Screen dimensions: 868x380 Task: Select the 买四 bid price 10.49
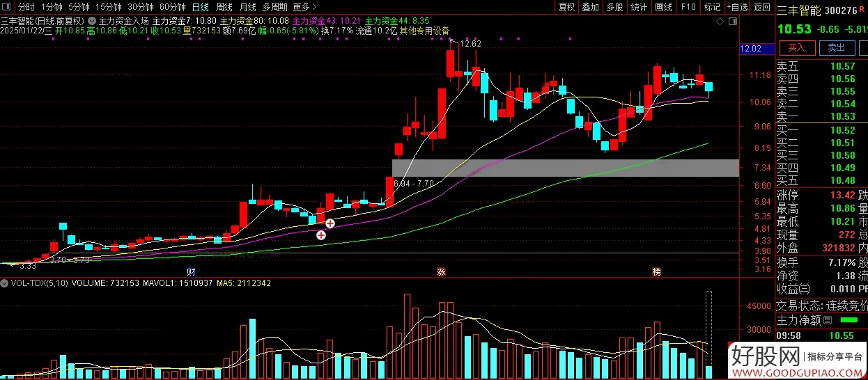(842, 168)
